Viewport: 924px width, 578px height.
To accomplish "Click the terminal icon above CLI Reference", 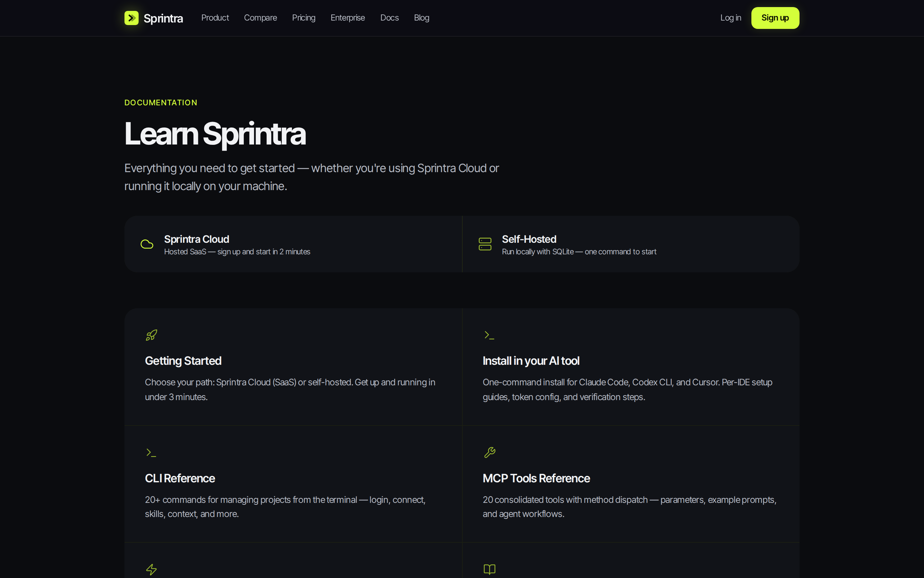I will pos(151,453).
